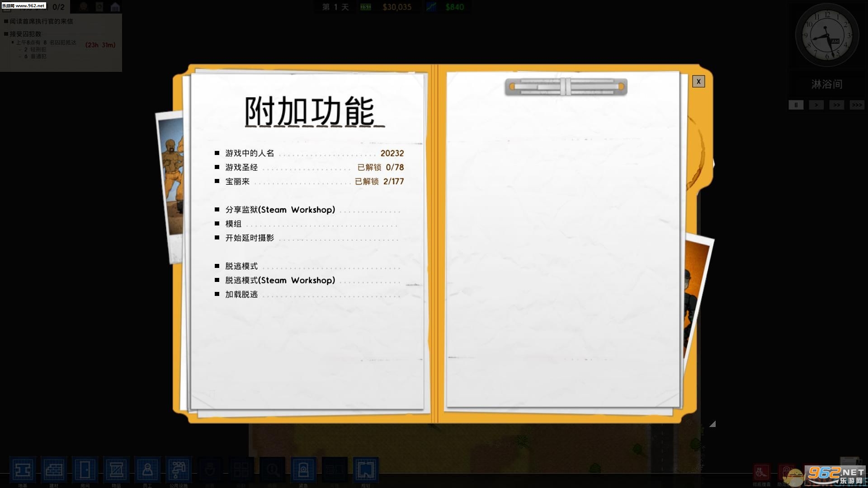
Task: Open the 模组 mods entry
Action: 233,224
